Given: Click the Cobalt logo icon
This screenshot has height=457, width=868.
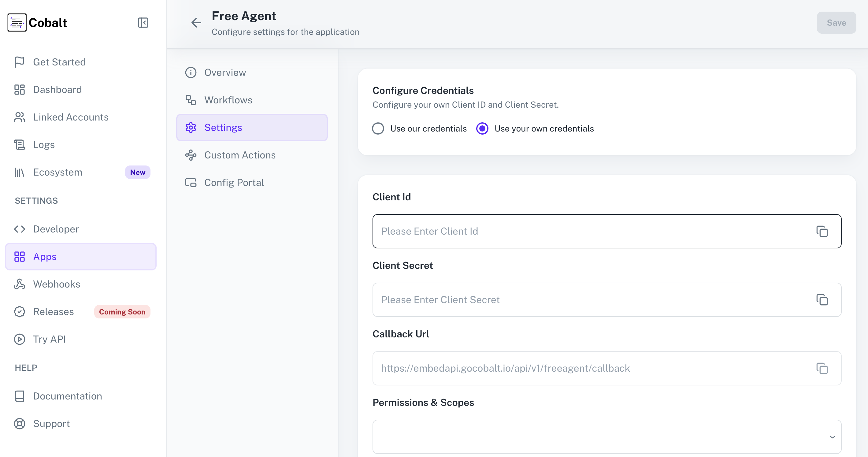Looking at the screenshot, I should [17, 23].
